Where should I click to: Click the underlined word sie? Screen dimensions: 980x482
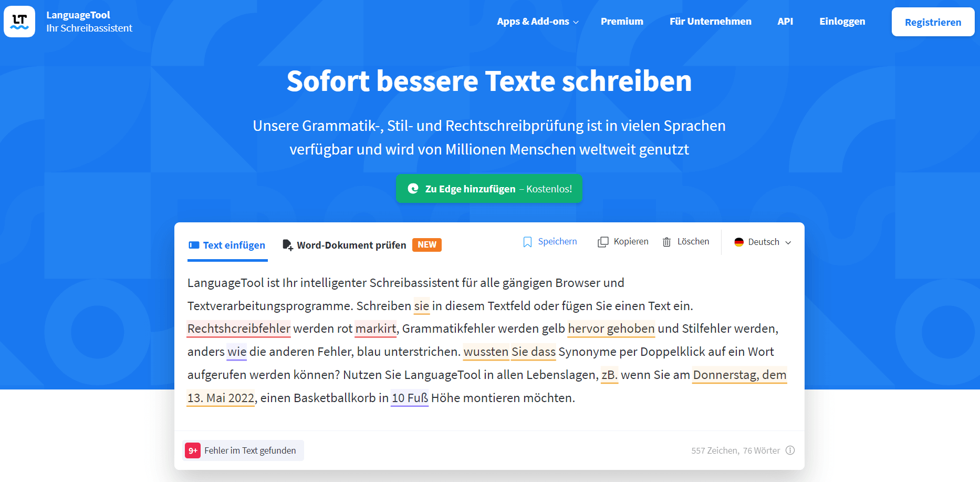[x=422, y=306]
